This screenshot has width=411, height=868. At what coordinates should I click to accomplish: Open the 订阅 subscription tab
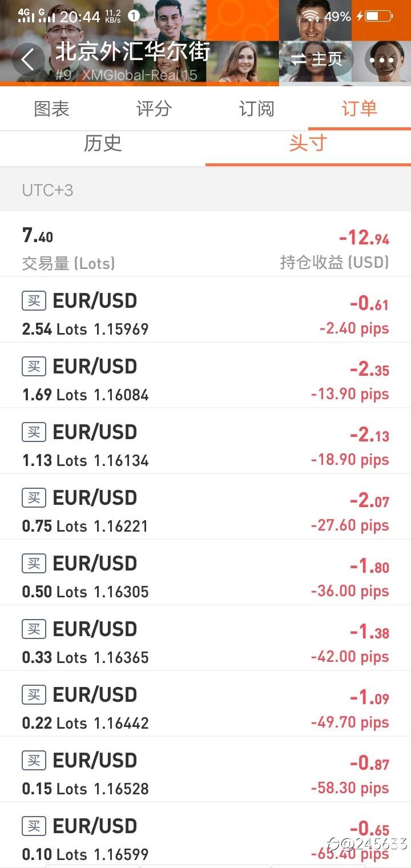click(257, 108)
